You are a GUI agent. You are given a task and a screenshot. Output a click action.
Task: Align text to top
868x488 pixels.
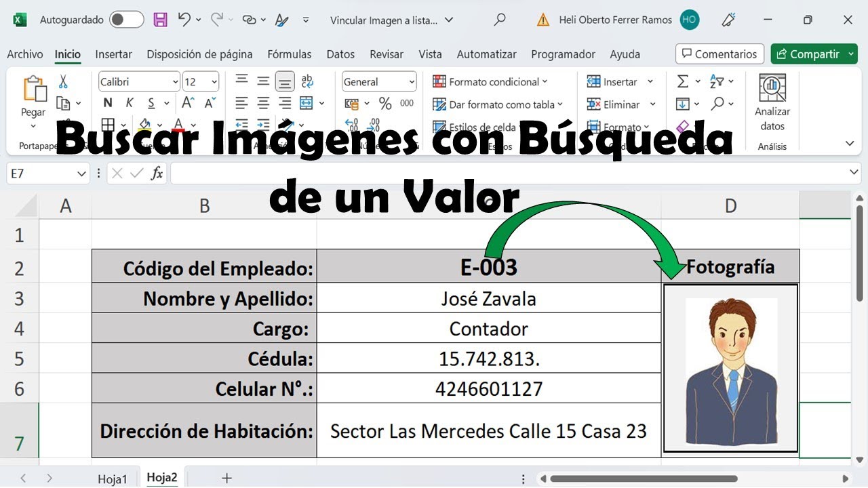pos(241,81)
